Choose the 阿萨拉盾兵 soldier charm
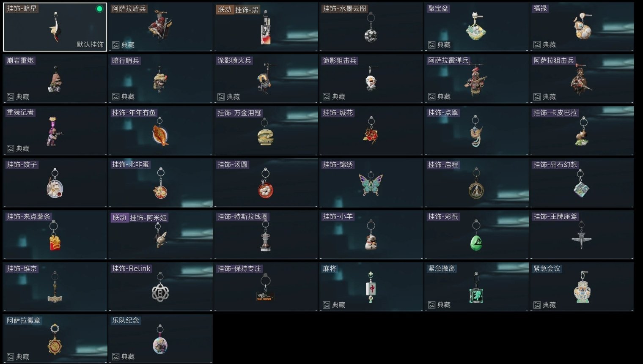The image size is (643, 364). [x=160, y=27]
